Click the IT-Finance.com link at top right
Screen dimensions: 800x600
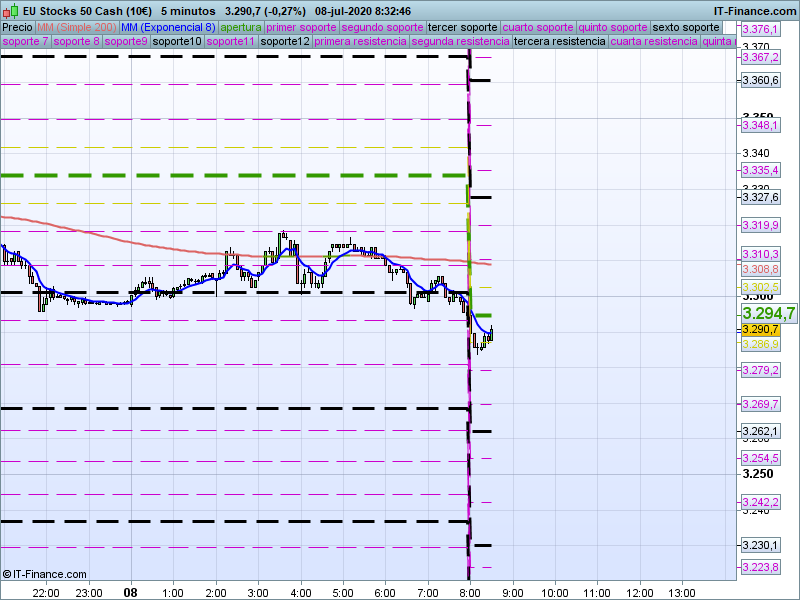pos(755,10)
